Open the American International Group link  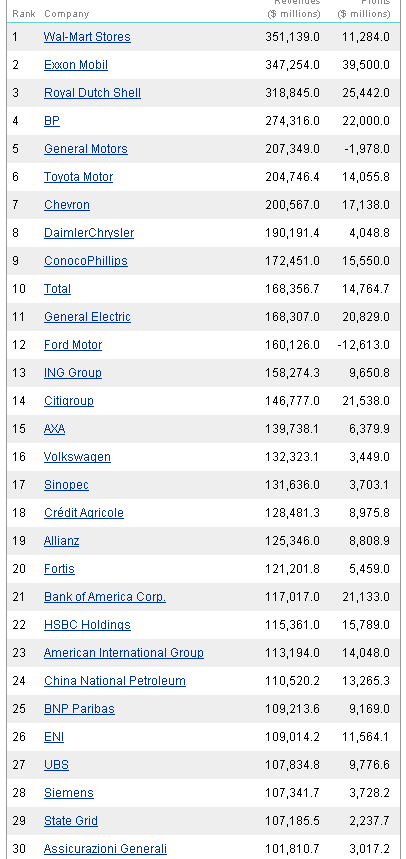click(124, 653)
